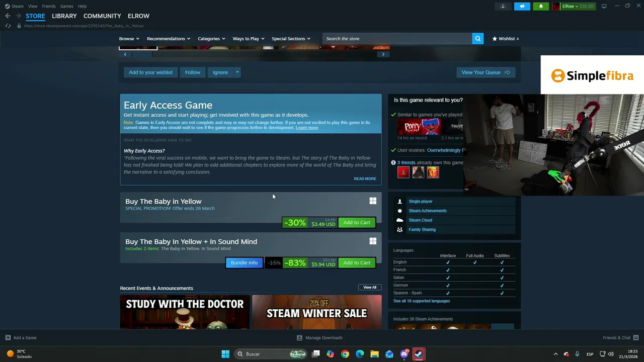644x362 pixels.
Task: Click the third friend avatar thumbnail
Action: click(x=433, y=172)
